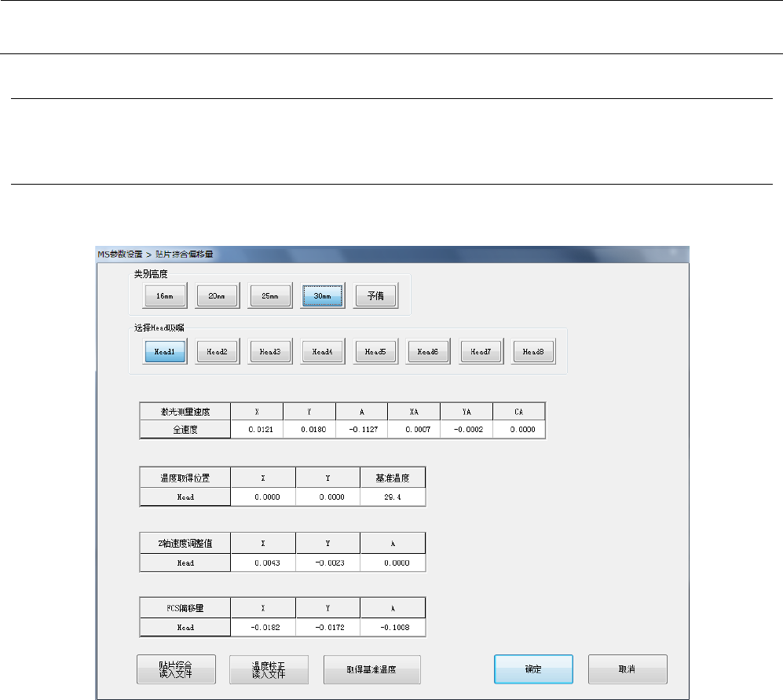The width and height of the screenshot is (783, 700).
Task: Click the 基准温度 column header
Action: pos(393,478)
